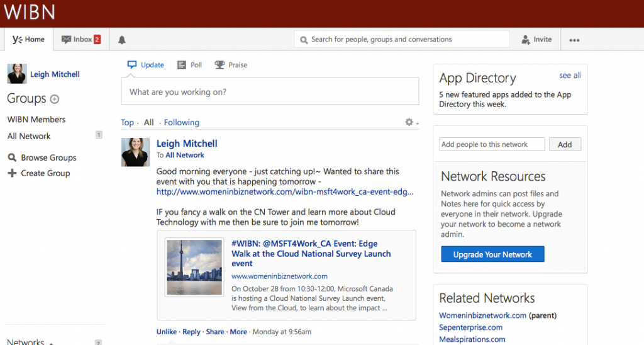Switch feed to Following
Screen dimensions: 644x345
coord(182,123)
